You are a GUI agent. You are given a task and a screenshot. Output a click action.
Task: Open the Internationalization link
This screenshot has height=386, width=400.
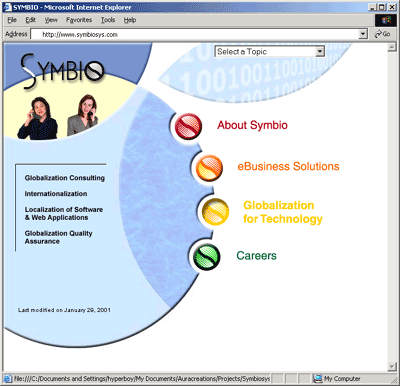pyautogui.click(x=56, y=194)
